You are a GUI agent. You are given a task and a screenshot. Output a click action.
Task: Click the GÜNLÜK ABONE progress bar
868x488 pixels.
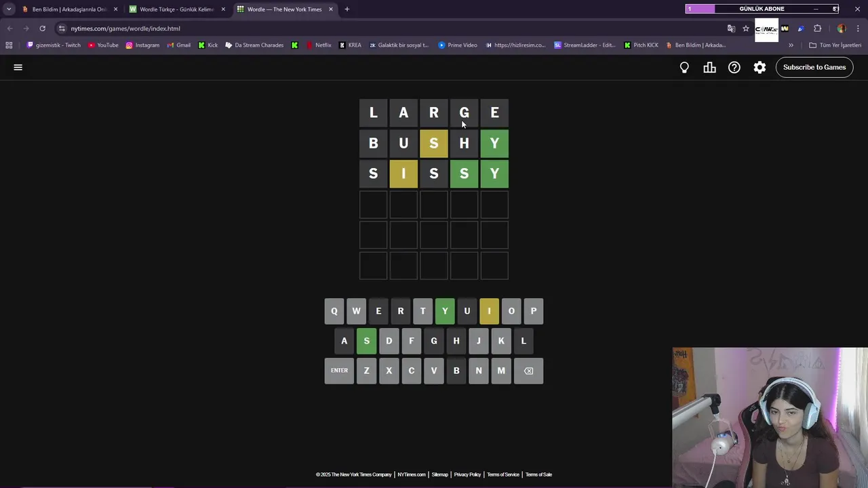click(x=762, y=9)
